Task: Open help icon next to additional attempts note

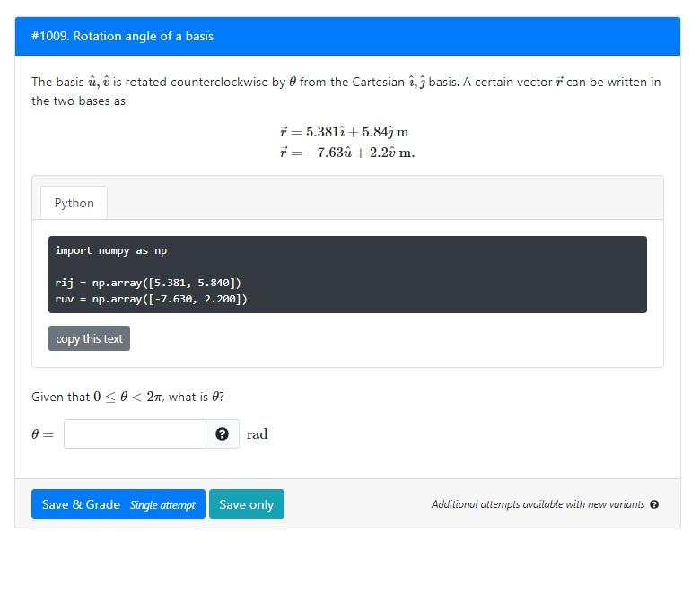Action: [x=654, y=504]
